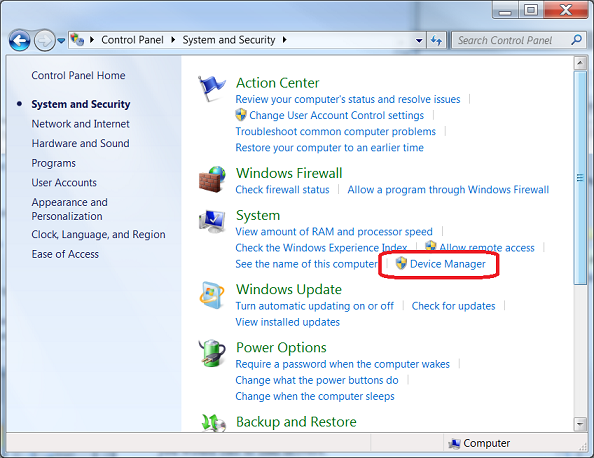Expand the arrow after System and Security
This screenshot has height=458, width=594.
coord(284,40)
